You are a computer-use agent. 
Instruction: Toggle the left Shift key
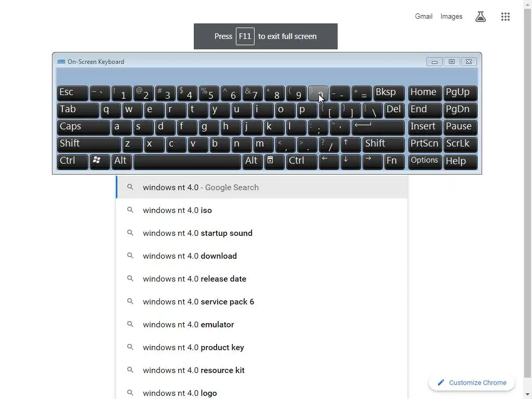click(89, 144)
